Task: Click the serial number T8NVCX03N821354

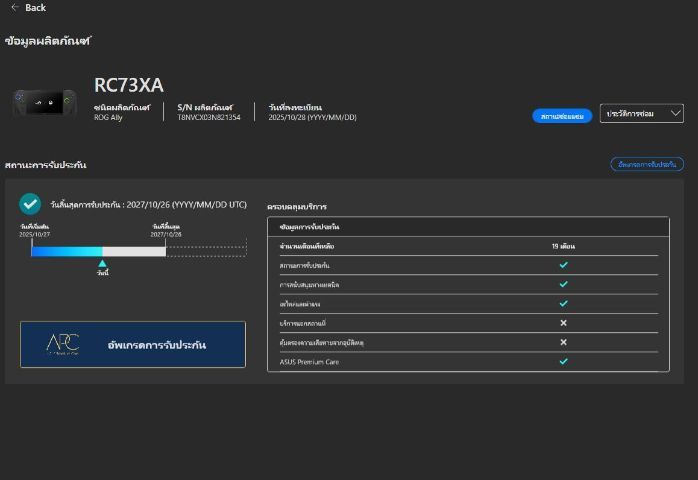Action: point(209,117)
